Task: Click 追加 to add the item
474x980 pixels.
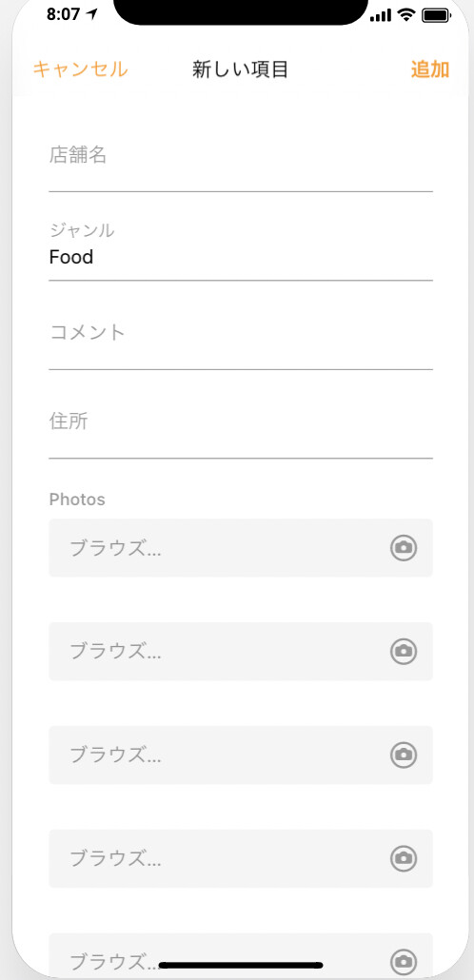Action: pos(430,69)
